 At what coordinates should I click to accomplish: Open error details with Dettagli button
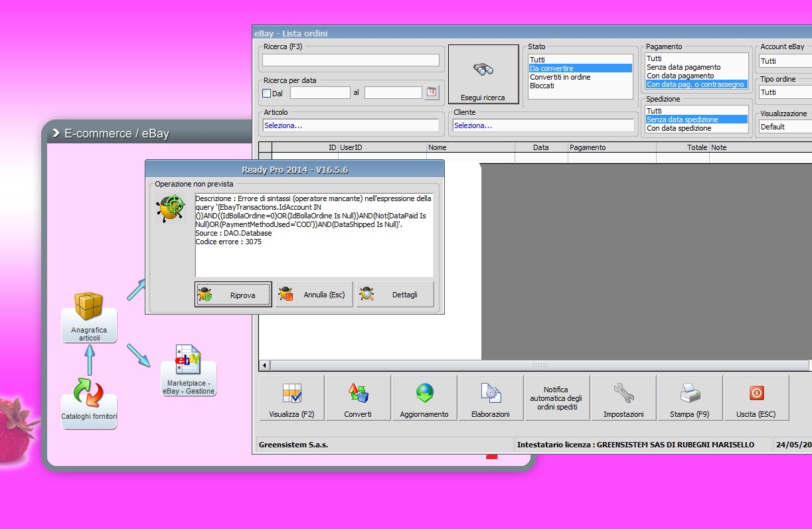[395, 294]
